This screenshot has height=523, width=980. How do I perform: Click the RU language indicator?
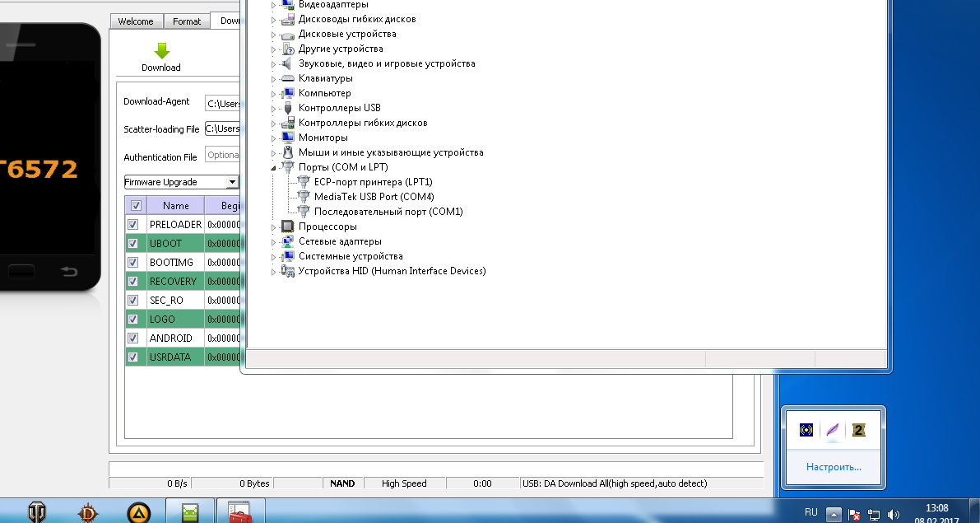click(x=811, y=512)
